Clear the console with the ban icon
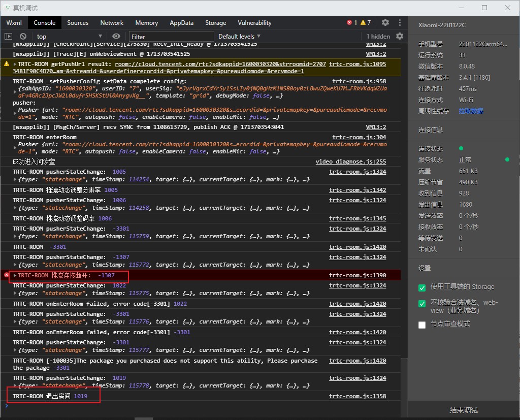The image size is (520, 420). [23, 36]
